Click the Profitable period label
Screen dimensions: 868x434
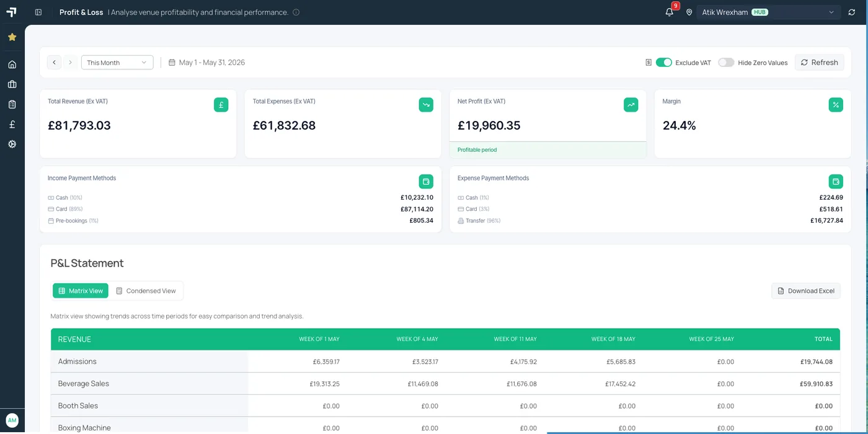click(477, 150)
